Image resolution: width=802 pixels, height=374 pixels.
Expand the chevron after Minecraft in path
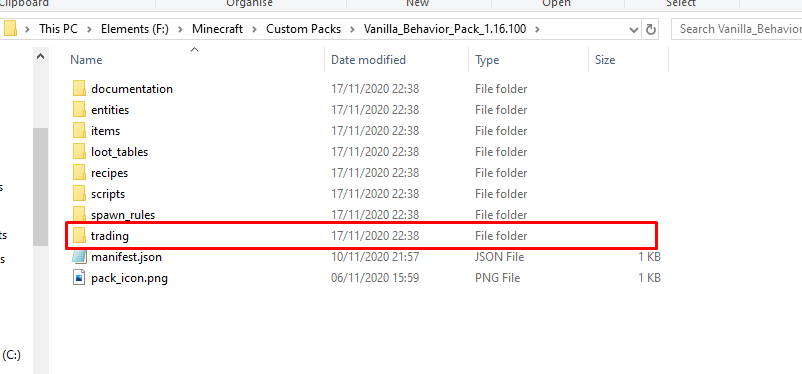tap(255, 29)
